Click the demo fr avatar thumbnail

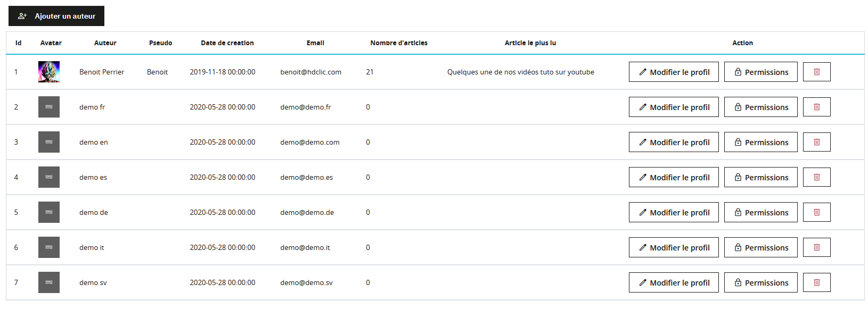pyautogui.click(x=49, y=107)
